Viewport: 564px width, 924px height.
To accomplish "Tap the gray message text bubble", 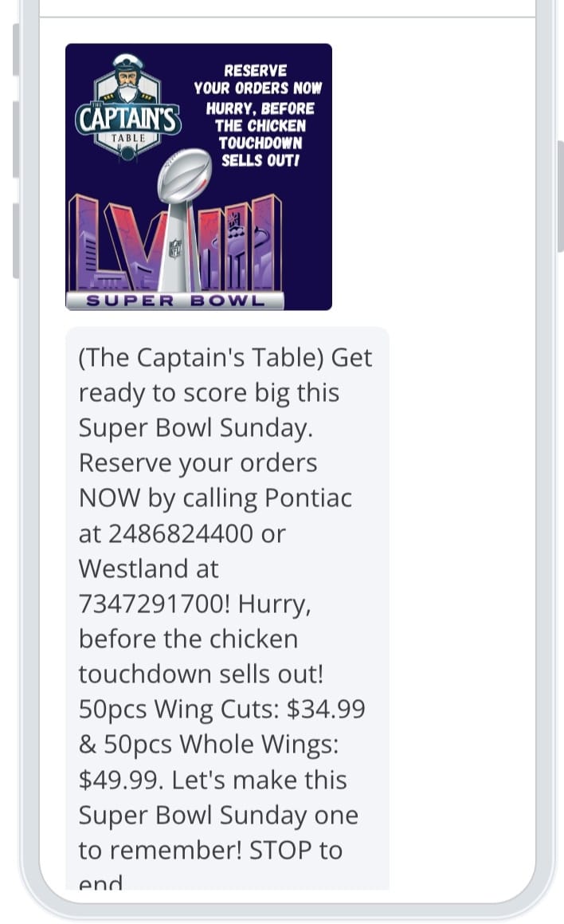I will pyautogui.click(x=227, y=608).
